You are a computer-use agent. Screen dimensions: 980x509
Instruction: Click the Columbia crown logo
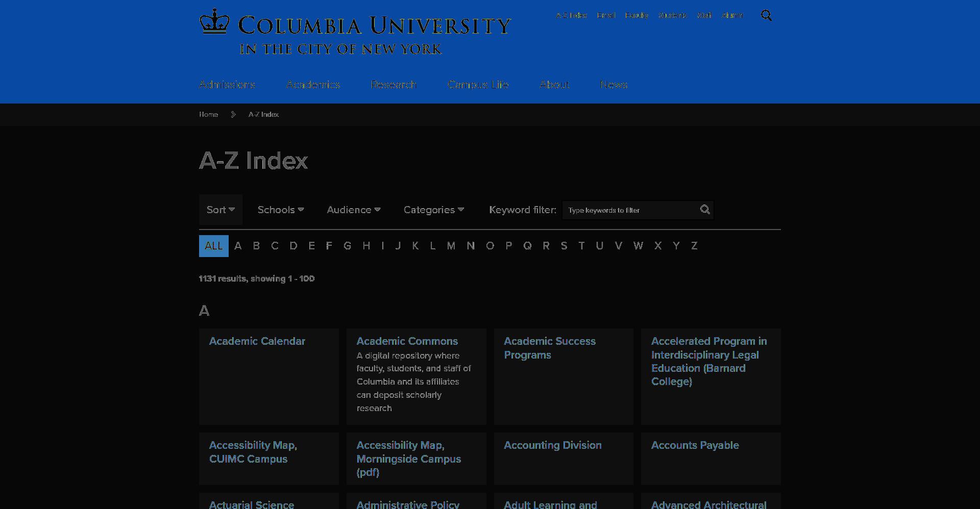point(214,21)
